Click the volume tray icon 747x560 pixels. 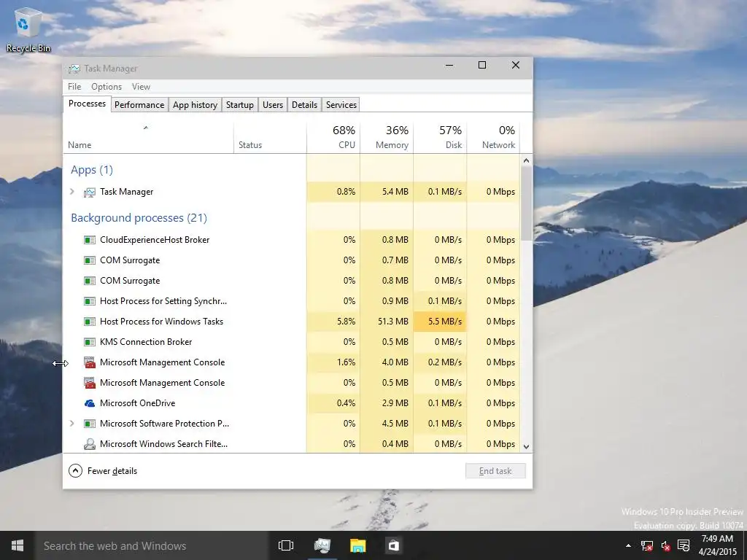(665, 545)
